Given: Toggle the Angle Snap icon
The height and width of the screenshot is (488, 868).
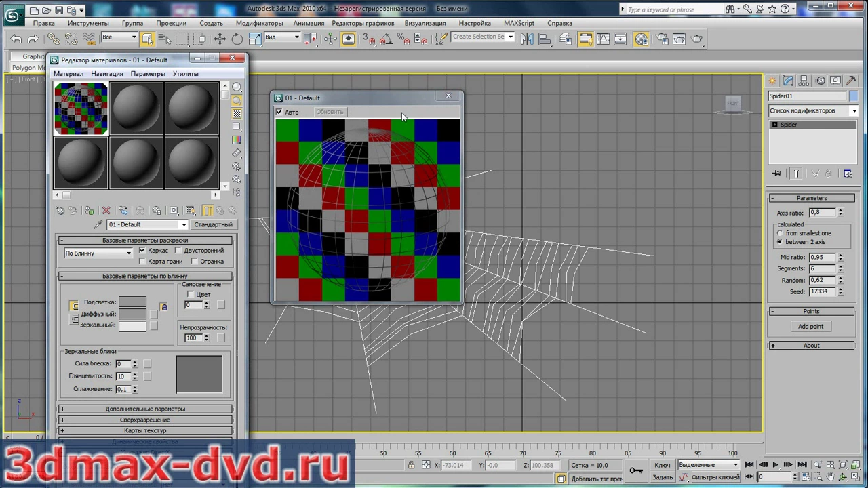Looking at the screenshot, I should [x=386, y=39].
